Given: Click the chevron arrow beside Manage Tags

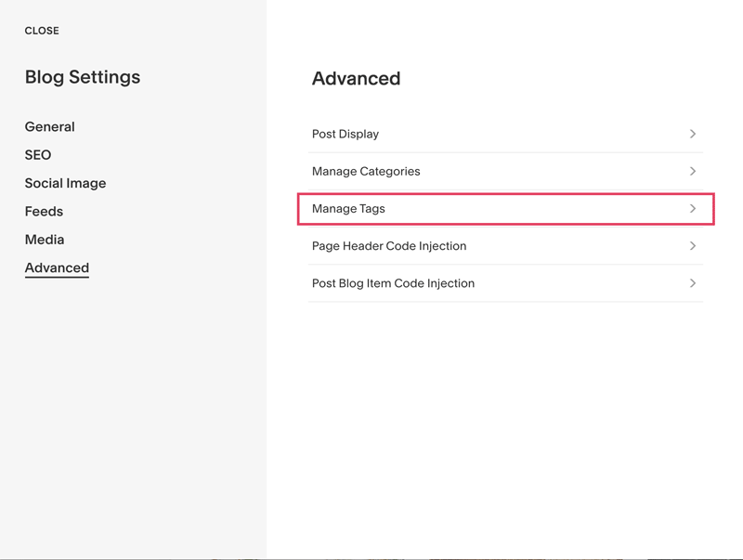Looking at the screenshot, I should coord(692,208).
